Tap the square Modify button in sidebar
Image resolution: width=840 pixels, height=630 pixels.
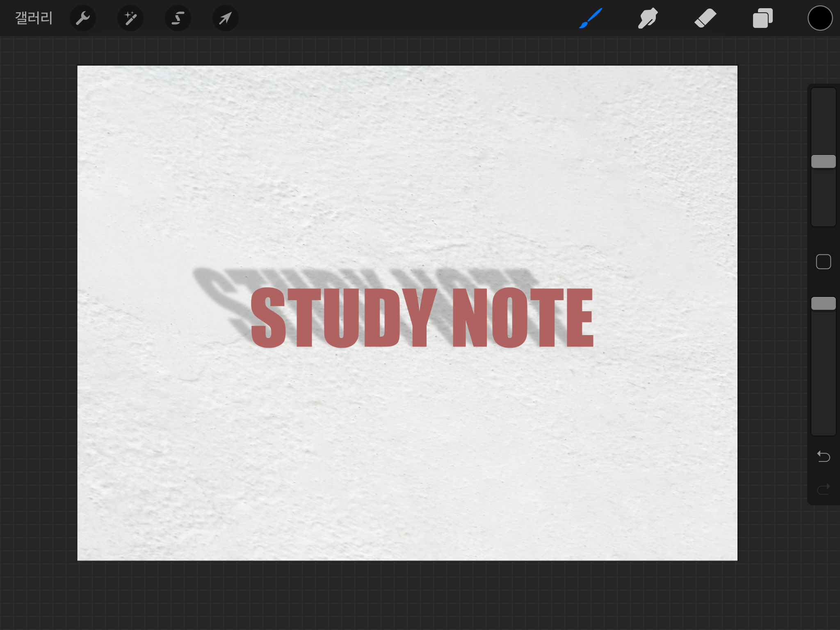pyautogui.click(x=823, y=262)
